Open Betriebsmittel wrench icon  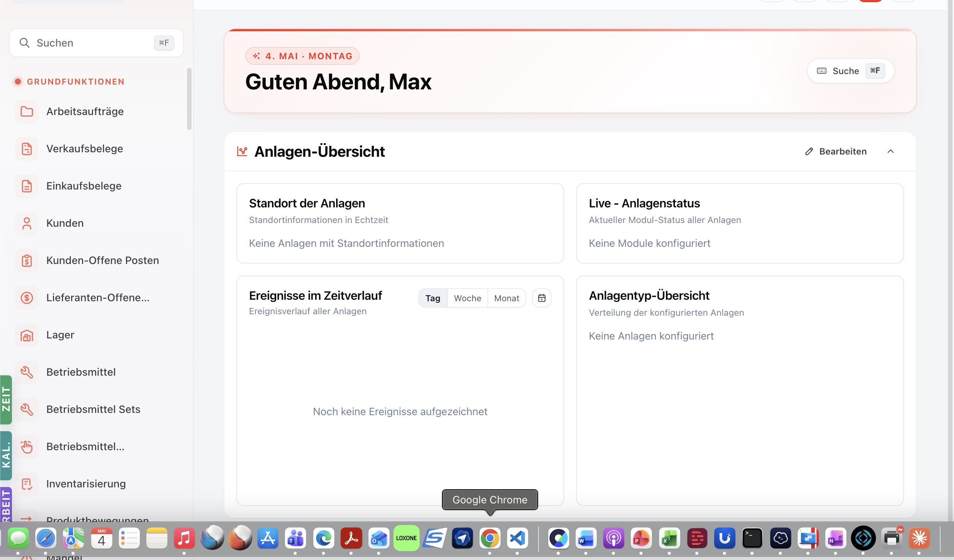26,372
